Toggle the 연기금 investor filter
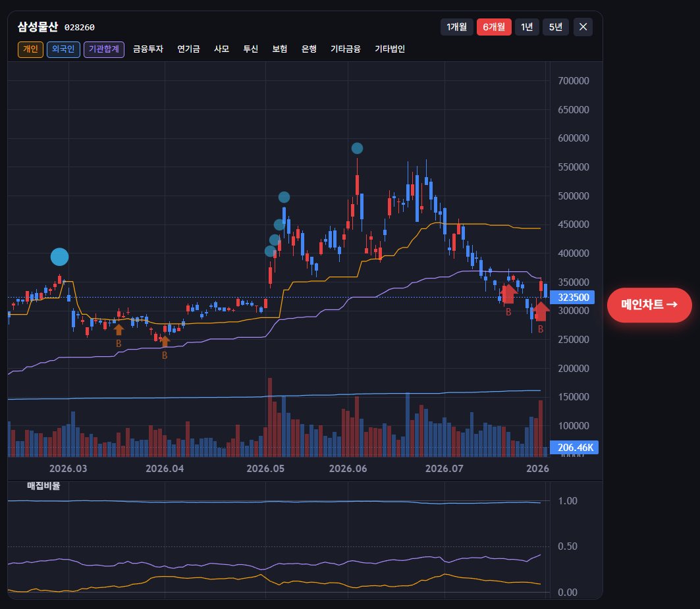The image size is (700, 609). [188, 49]
